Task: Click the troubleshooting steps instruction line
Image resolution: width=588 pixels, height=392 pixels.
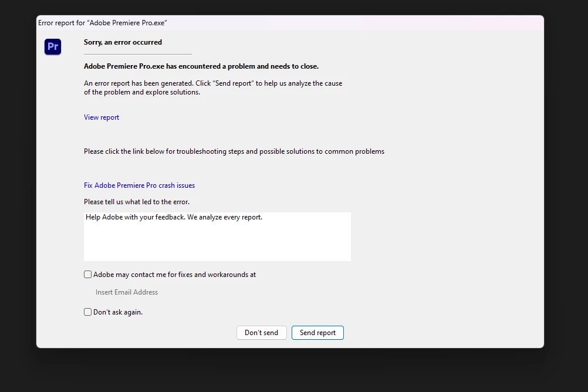Action: tap(234, 151)
